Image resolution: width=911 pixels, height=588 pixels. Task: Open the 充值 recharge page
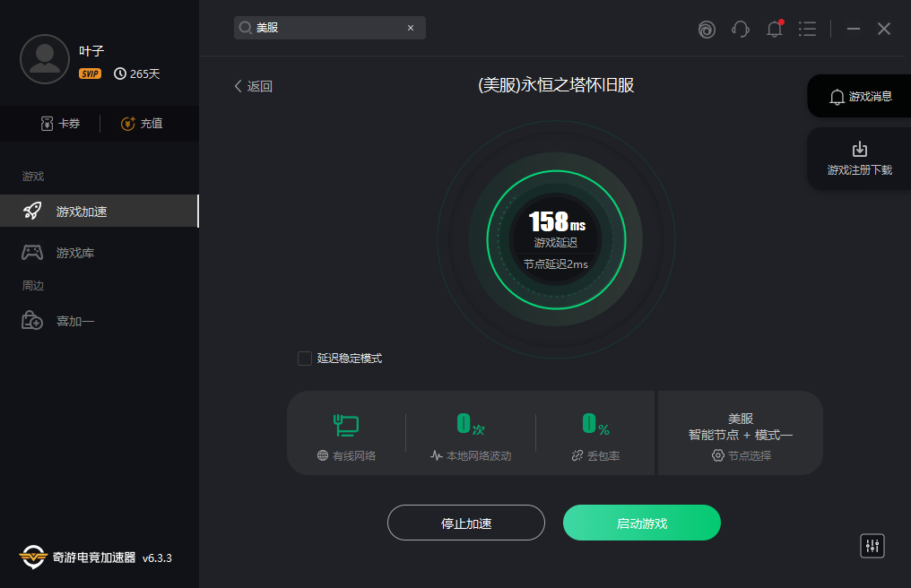pos(142,123)
